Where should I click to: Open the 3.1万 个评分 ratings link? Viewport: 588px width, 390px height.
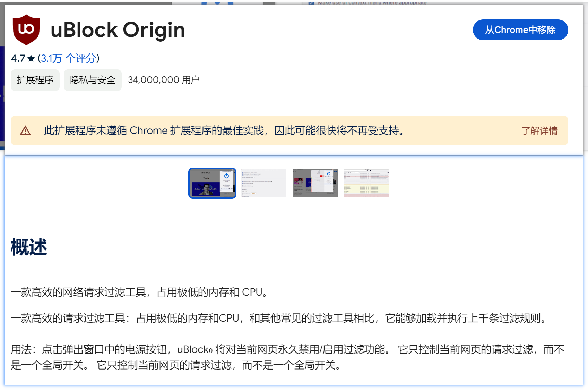pos(69,58)
